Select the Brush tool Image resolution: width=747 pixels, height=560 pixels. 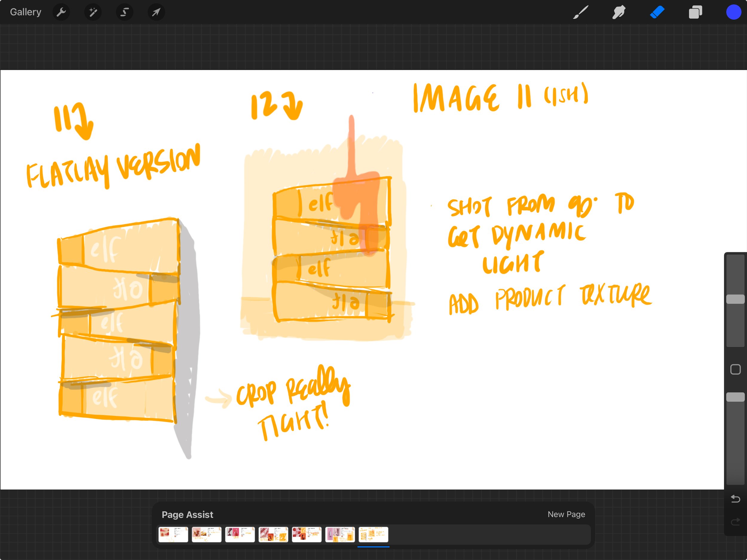pyautogui.click(x=581, y=12)
